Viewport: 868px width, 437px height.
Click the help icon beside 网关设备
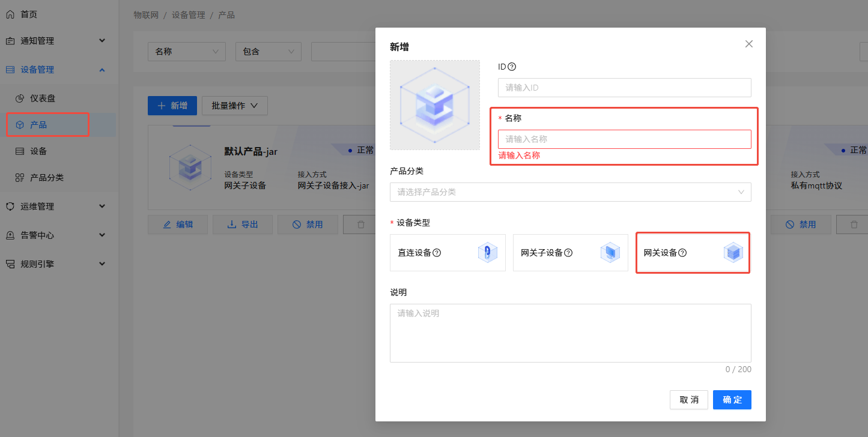(682, 253)
